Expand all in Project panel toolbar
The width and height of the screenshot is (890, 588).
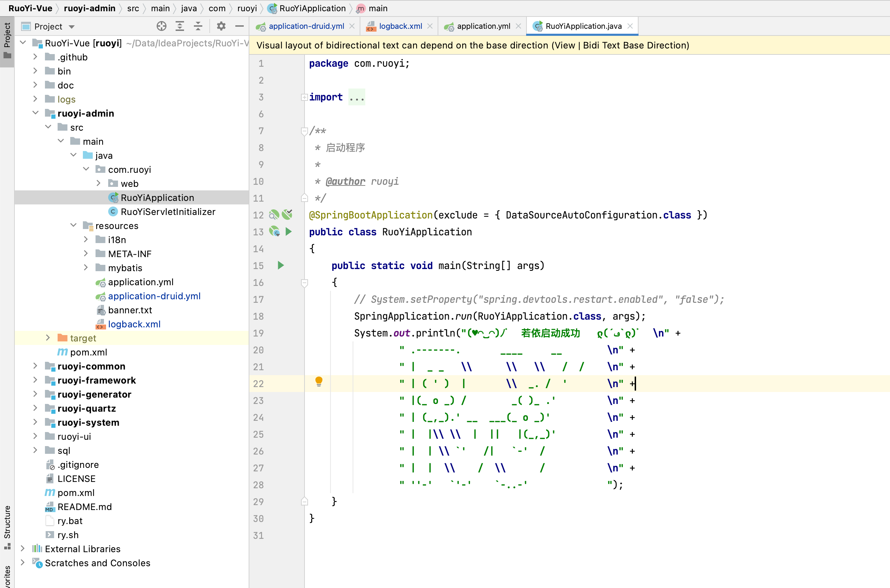(180, 26)
